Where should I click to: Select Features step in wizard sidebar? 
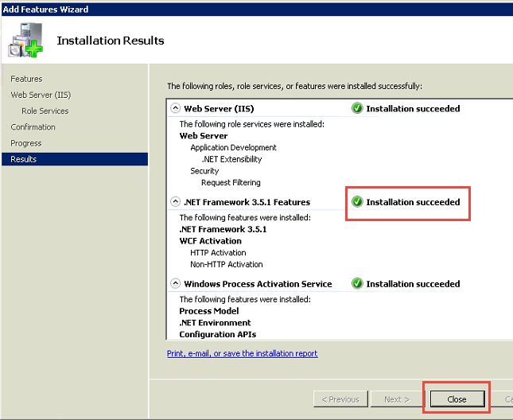[26, 79]
